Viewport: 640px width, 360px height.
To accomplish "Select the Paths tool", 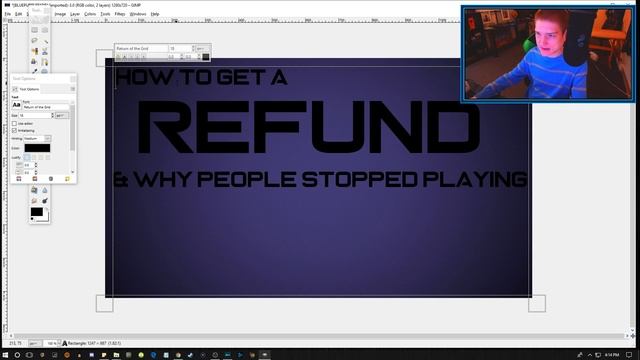I will coord(44,62).
